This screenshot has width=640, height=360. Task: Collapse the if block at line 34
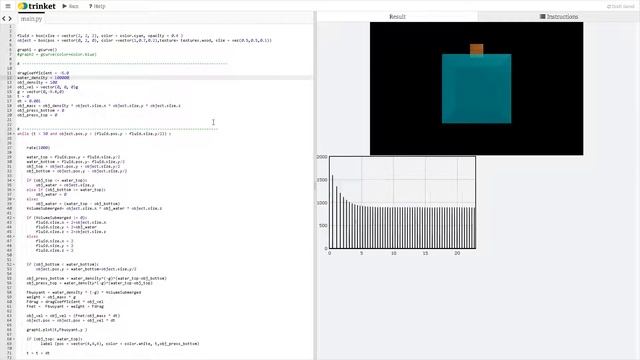point(14,180)
